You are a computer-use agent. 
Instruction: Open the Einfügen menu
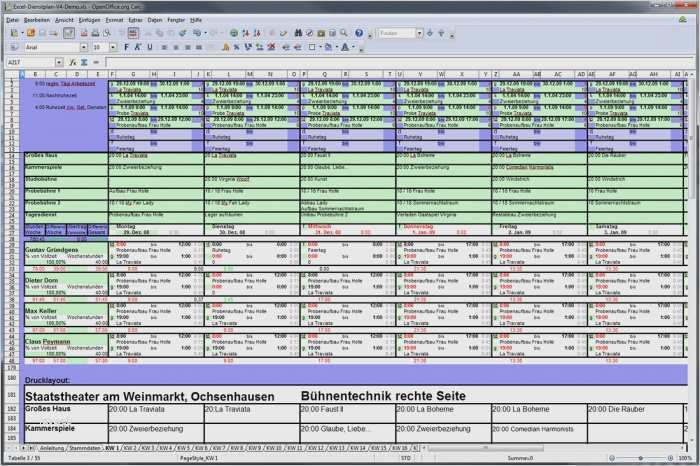[89, 20]
